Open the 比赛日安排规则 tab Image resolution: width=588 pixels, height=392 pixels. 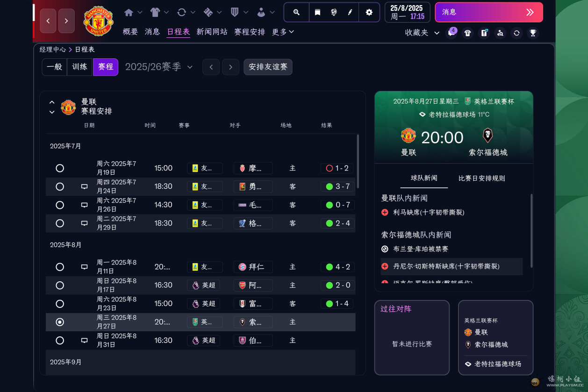[481, 178]
